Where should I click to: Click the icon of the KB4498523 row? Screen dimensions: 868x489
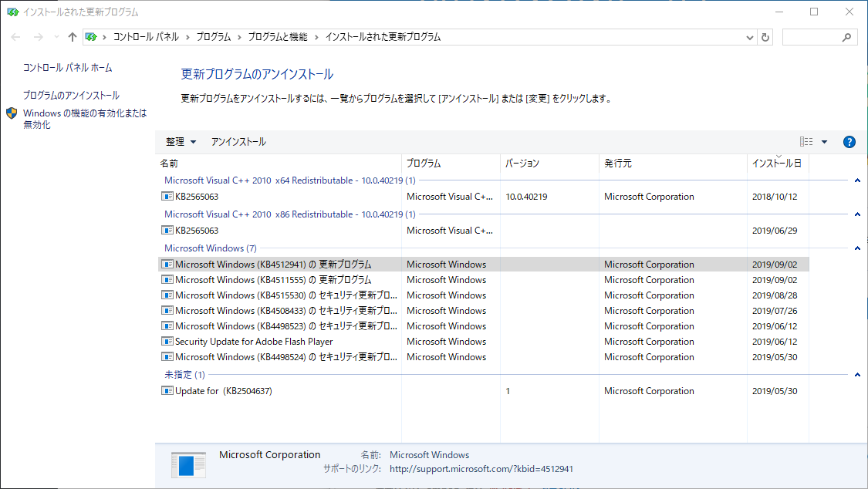(x=167, y=326)
